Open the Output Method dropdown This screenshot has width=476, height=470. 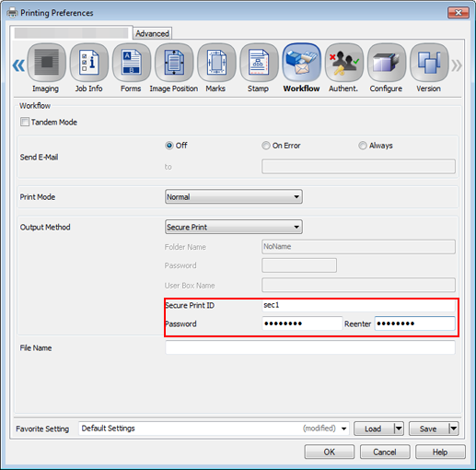(x=234, y=227)
